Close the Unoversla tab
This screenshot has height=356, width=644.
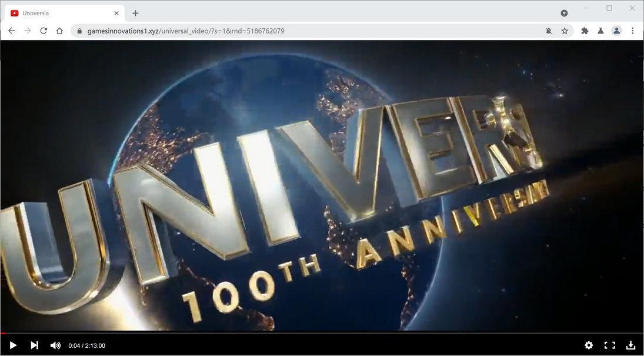[x=116, y=13]
